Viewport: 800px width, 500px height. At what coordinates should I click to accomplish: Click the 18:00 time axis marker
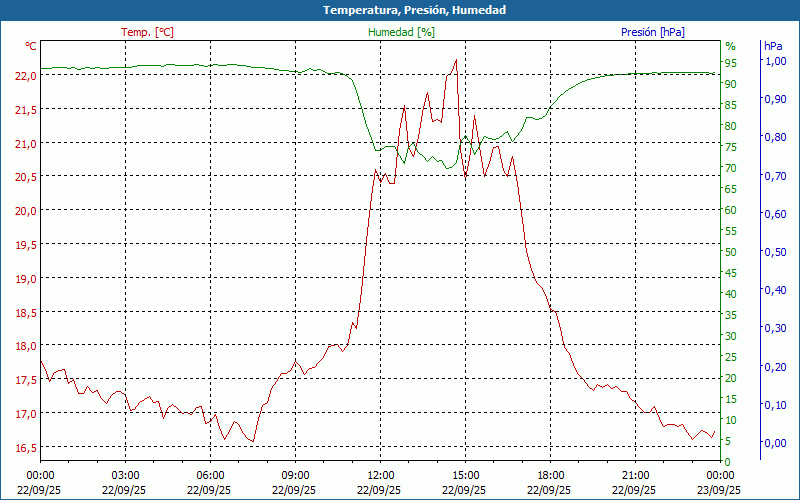[x=551, y=475]
